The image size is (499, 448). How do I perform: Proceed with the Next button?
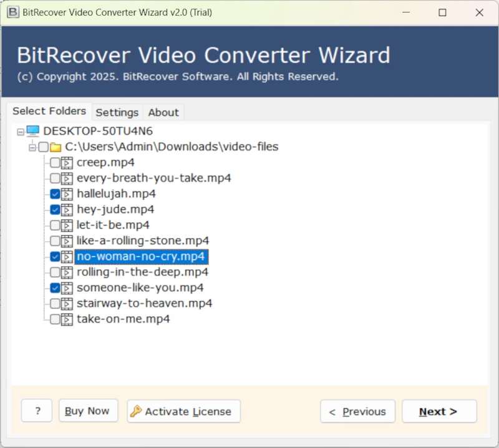tap(439, 411)
